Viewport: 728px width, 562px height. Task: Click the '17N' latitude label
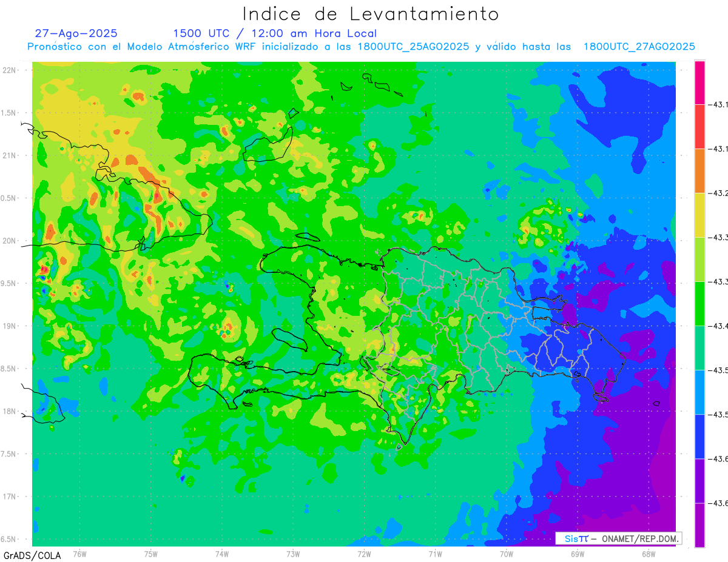(10, 497)
